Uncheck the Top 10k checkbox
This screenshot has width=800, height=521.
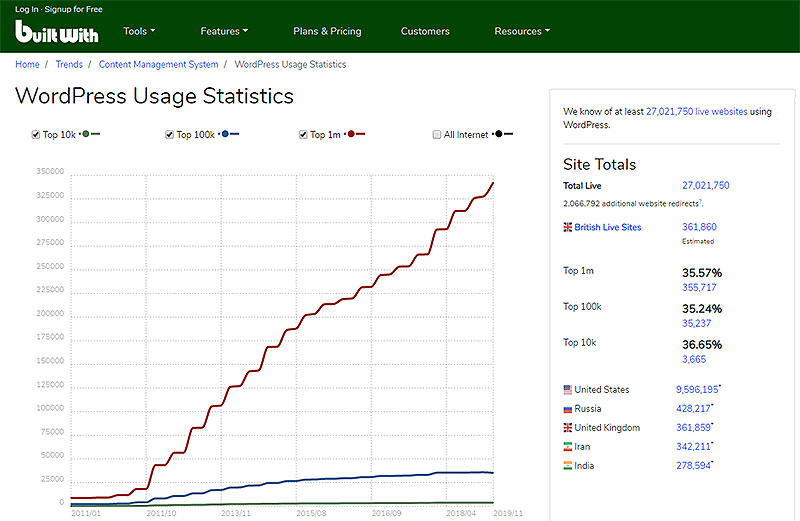coord(36,135)
